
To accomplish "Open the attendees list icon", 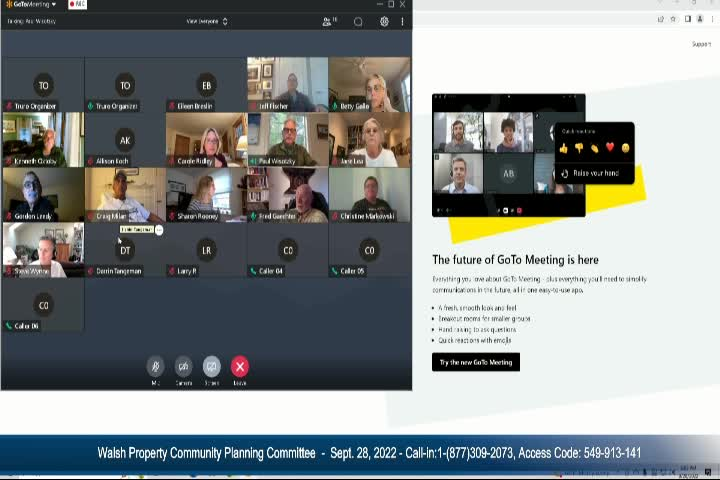I will (x=329, y=21).
